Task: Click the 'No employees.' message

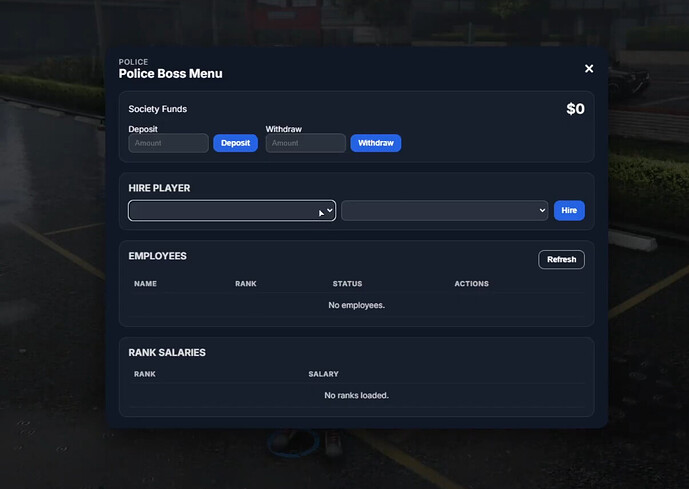Action: [356, 305]
